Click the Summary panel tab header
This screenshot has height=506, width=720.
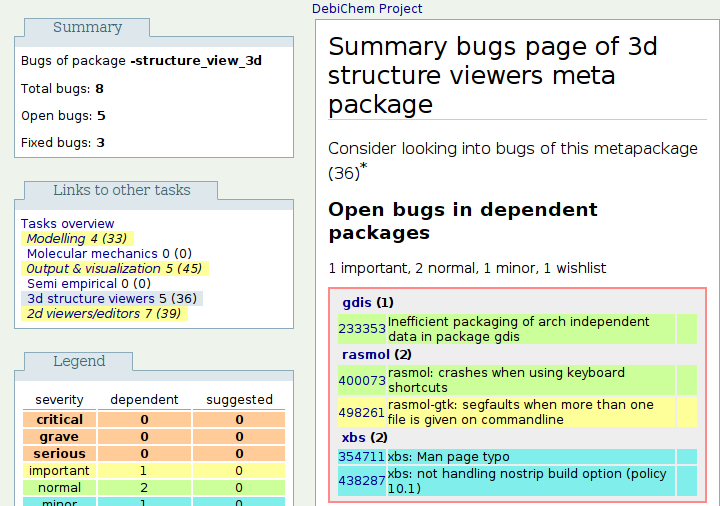pos(87,28)
